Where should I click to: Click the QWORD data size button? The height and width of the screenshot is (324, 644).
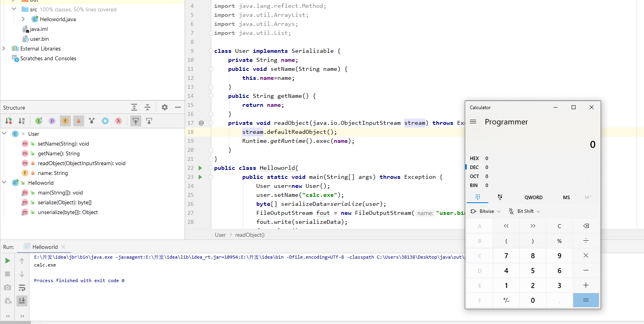pyautogui.click(x=533, y=197)
